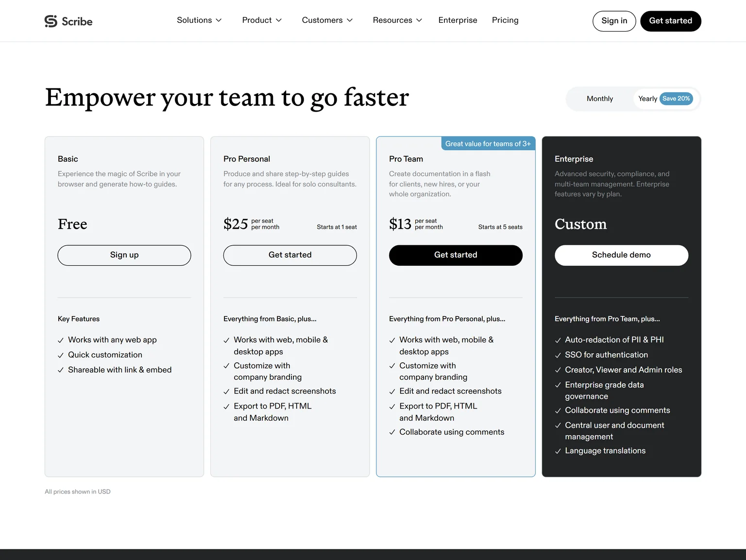Click checkmark beside Pro Team 'Export to PDF, HTML'

click(392, 407)
